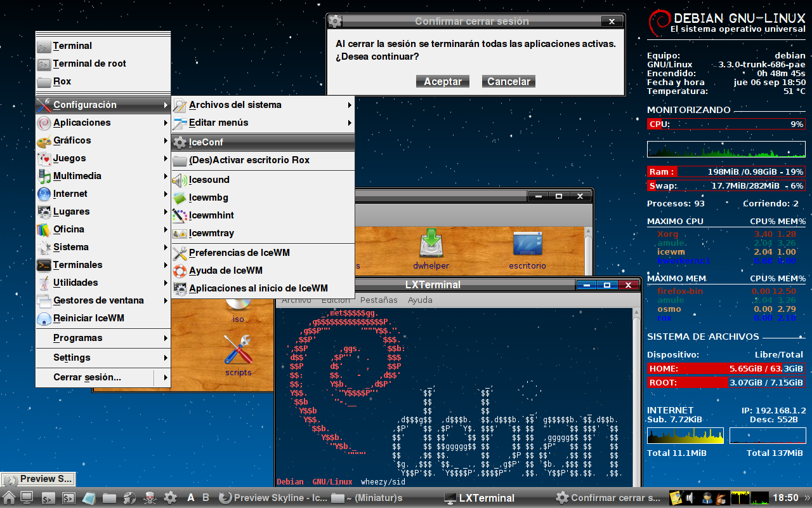Open Editar menús submenu

263,123
